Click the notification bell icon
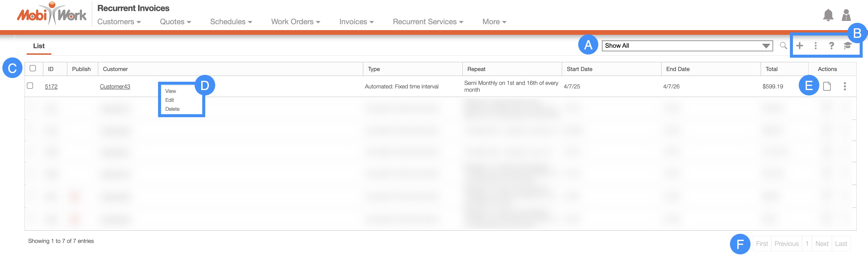The image size is (868, 261). (828, 16)
